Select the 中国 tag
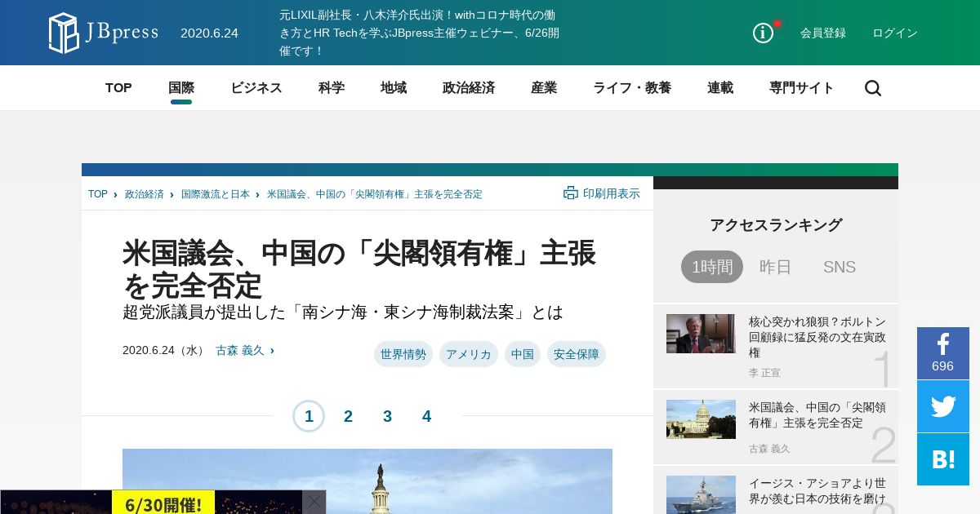Screen dimensions: 980x514 (x=523, y=354)
